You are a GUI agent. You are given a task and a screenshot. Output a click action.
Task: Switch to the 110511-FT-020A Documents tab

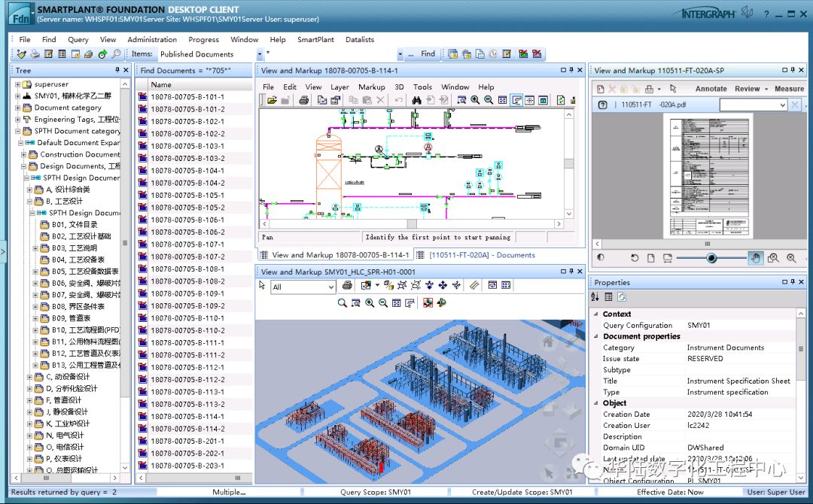(x=482, y=255)
